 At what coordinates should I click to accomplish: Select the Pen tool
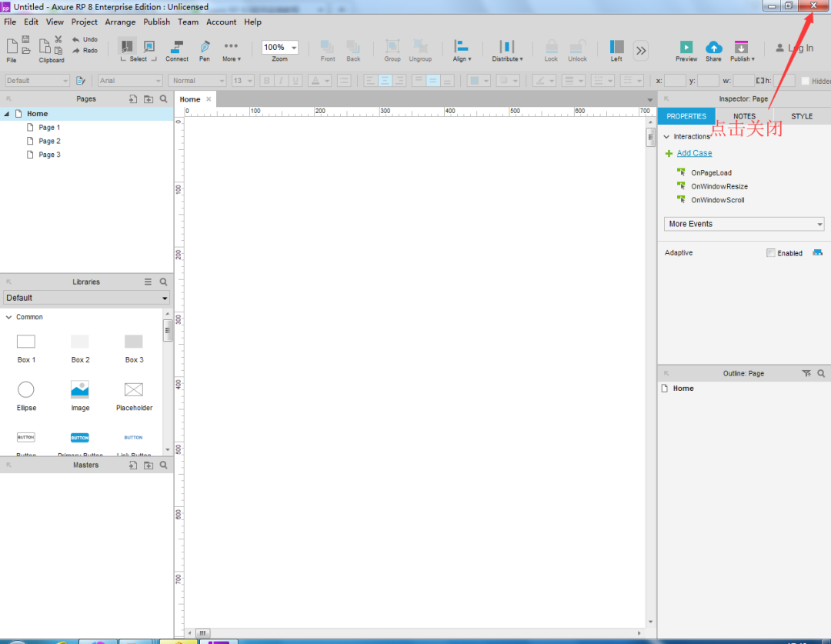(205, 46)
